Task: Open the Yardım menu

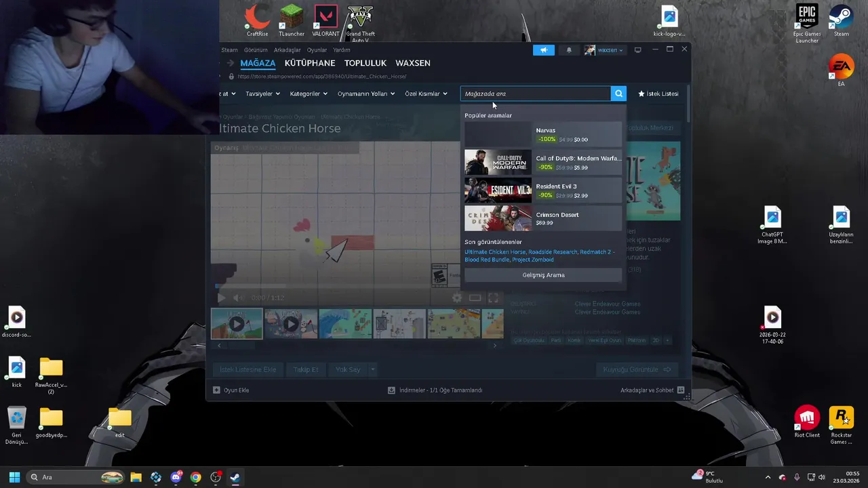Action: [x=342, y=50]
